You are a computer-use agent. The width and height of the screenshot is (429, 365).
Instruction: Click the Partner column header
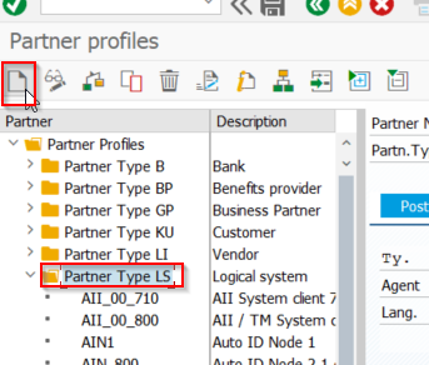[105, 122]
